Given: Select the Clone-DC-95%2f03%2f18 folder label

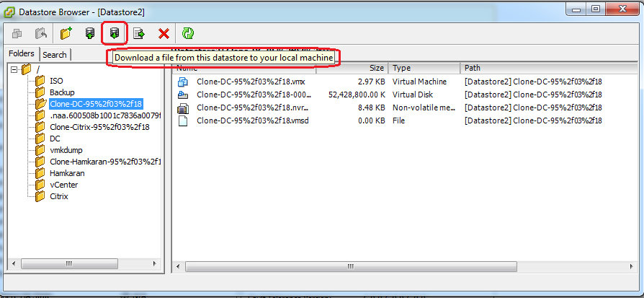Looking at the screenshot, I should 96,104.
